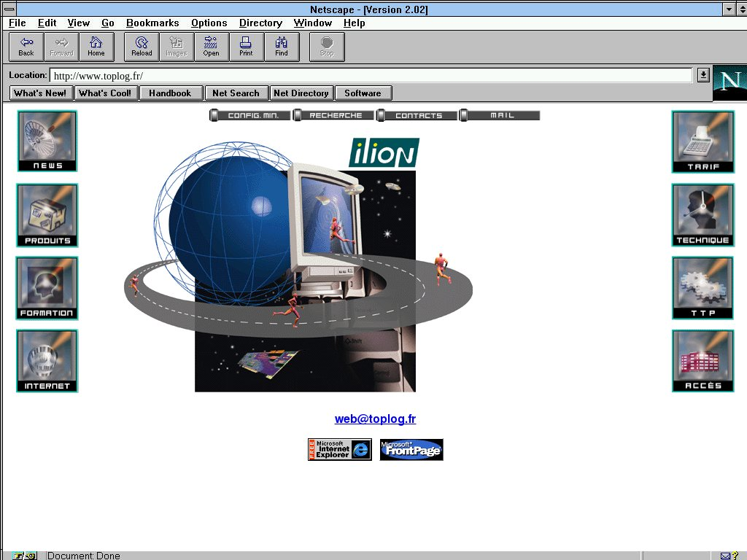Click the RECHERCHE navigation tab
The width and height of the screenshot is (747, 560).
click(x=335, y=115)
